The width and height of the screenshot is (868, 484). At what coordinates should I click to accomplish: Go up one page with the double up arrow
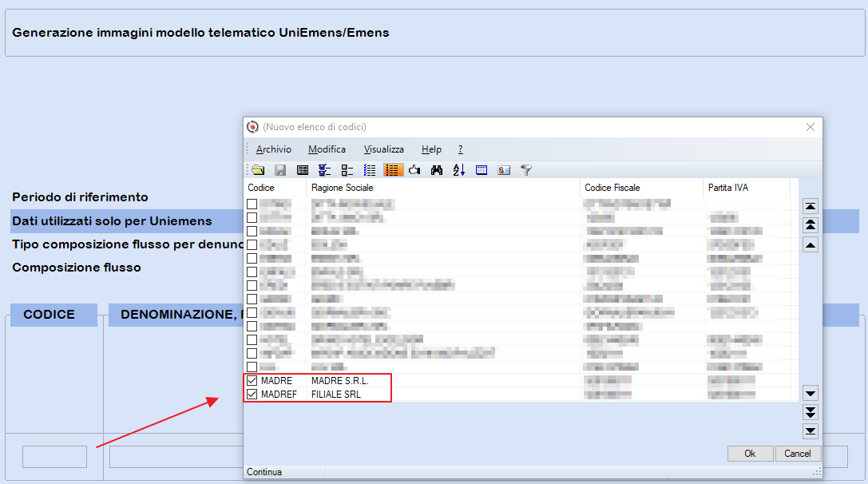[811, 225]
